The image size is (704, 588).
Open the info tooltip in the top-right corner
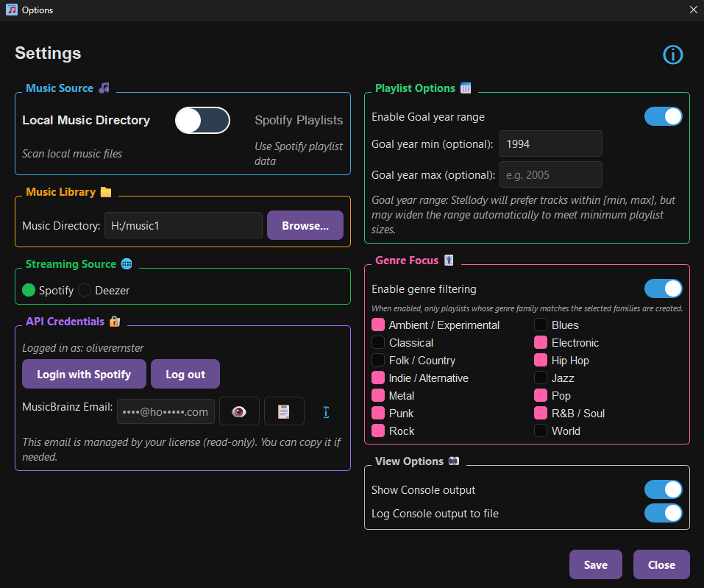click(x=672, y=54)
